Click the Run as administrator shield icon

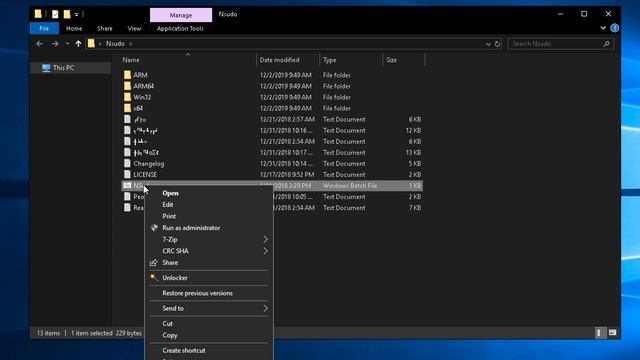coord(154,228)
